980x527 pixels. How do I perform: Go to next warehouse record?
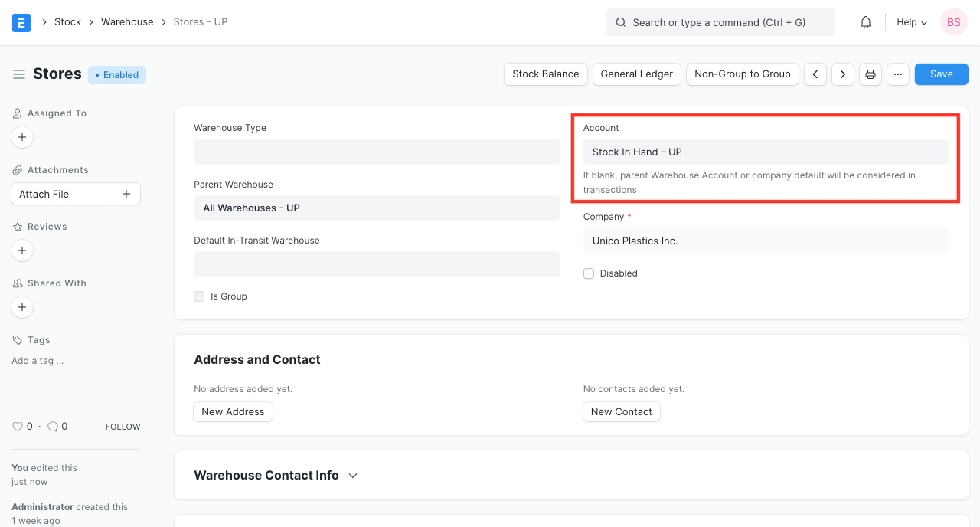click(x=843, y=74)
